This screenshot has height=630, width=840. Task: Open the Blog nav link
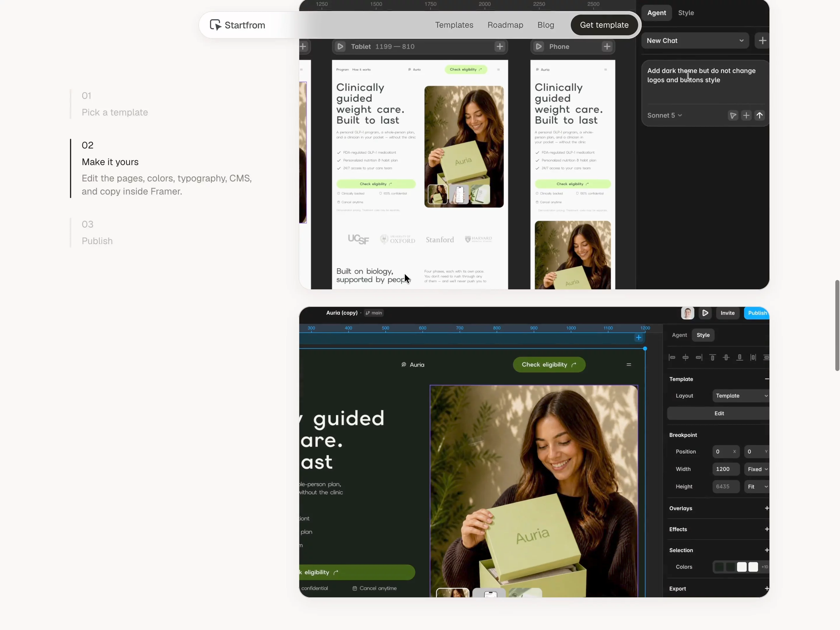pyautogui.click(x=546, y=25)
